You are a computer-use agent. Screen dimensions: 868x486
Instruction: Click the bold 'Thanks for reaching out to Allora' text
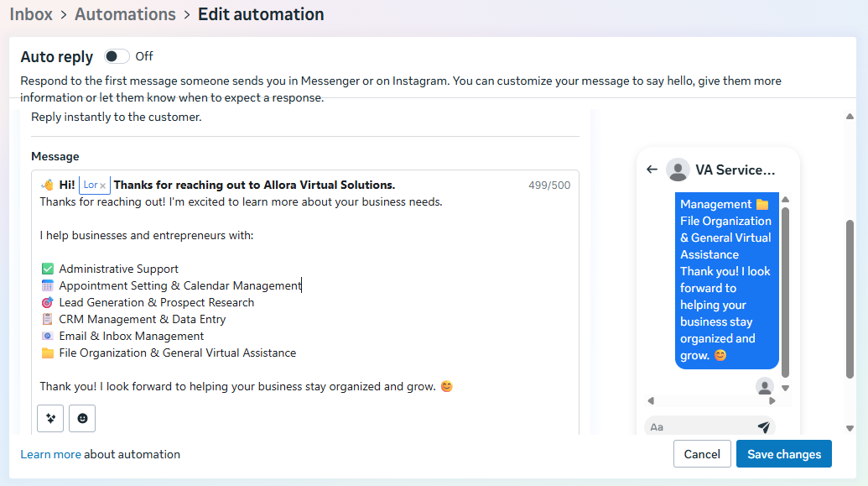tap(255, 186)
